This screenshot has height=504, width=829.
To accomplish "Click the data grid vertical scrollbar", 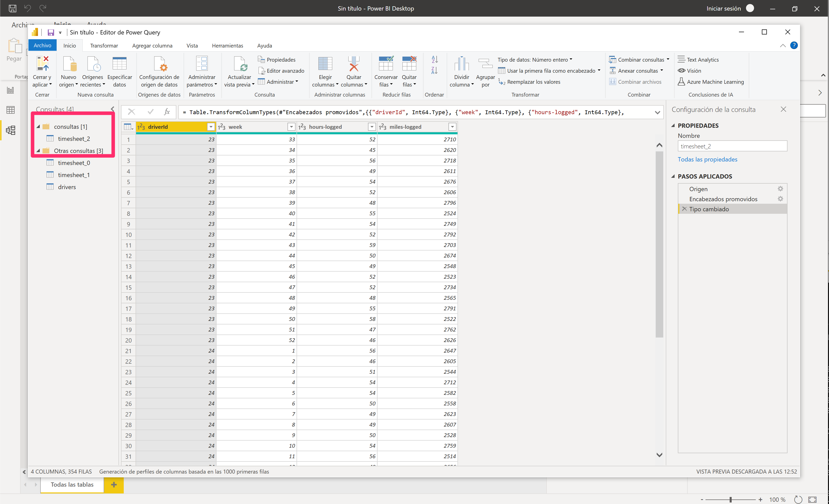I will [x=659, y=244].
